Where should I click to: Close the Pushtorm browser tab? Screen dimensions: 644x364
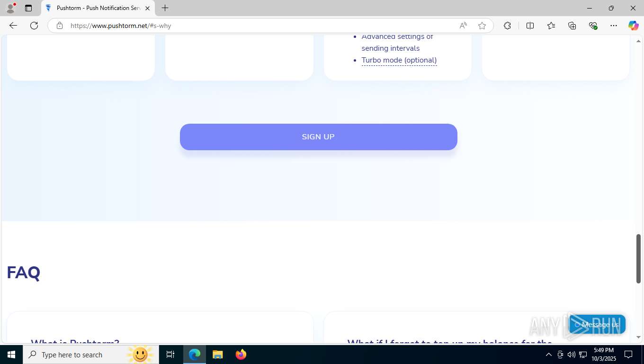click(147, 8)
